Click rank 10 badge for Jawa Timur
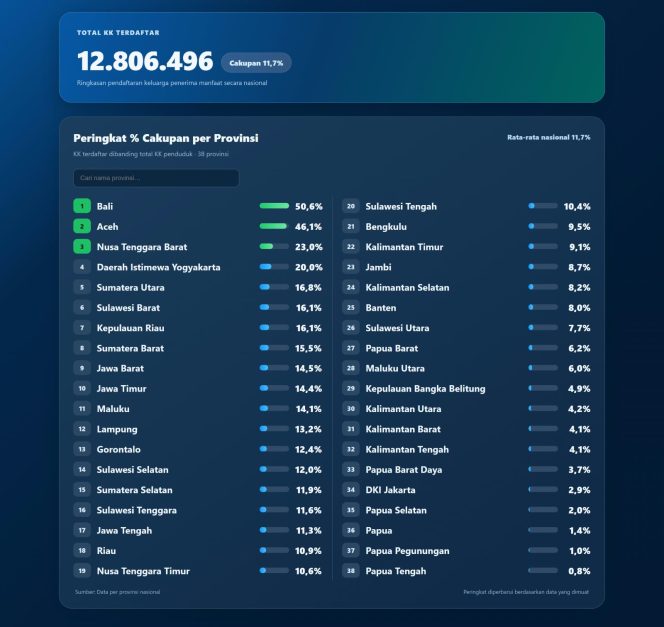The height and width of the screenshot is (627, 664). point(82,389)
